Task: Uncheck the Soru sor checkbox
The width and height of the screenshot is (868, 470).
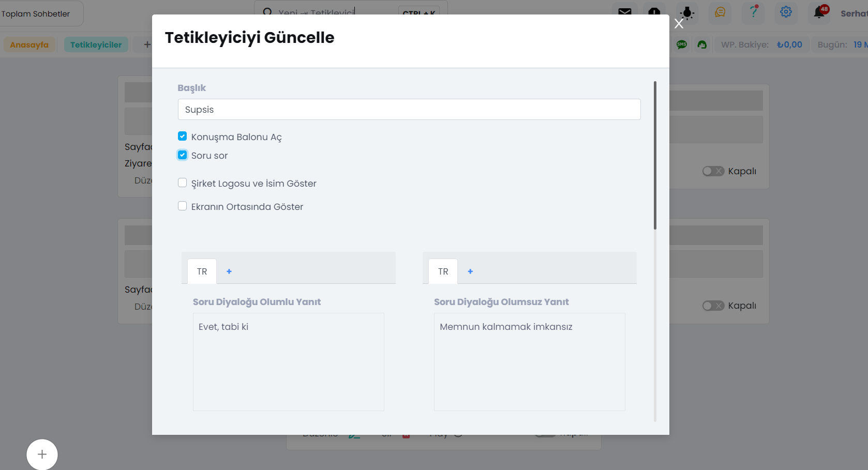Action: tap(182, 155)
